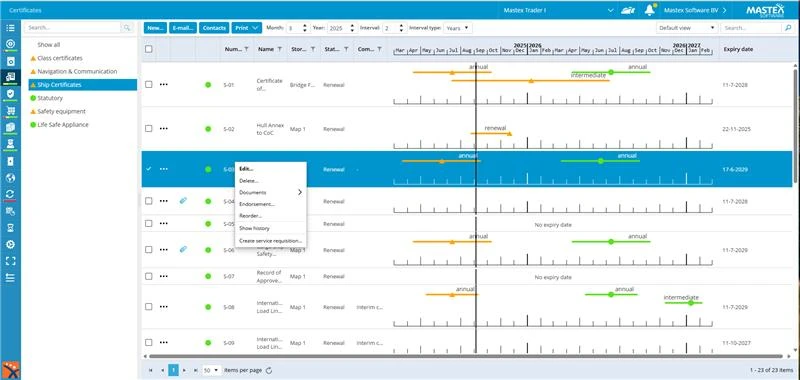
Task: Click the renewal marker on S-02 timeline
Action: point(509,134)
